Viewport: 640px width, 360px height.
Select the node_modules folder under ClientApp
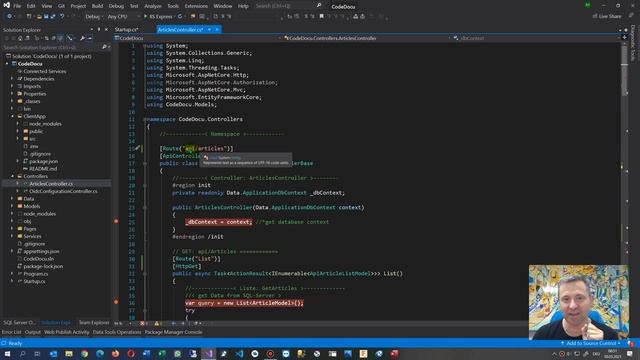tap(45, 124)
